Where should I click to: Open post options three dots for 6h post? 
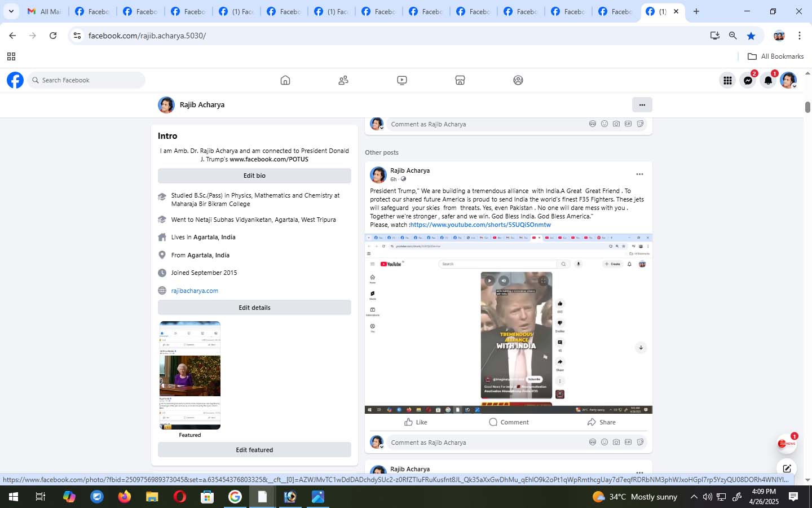[639, 174]
